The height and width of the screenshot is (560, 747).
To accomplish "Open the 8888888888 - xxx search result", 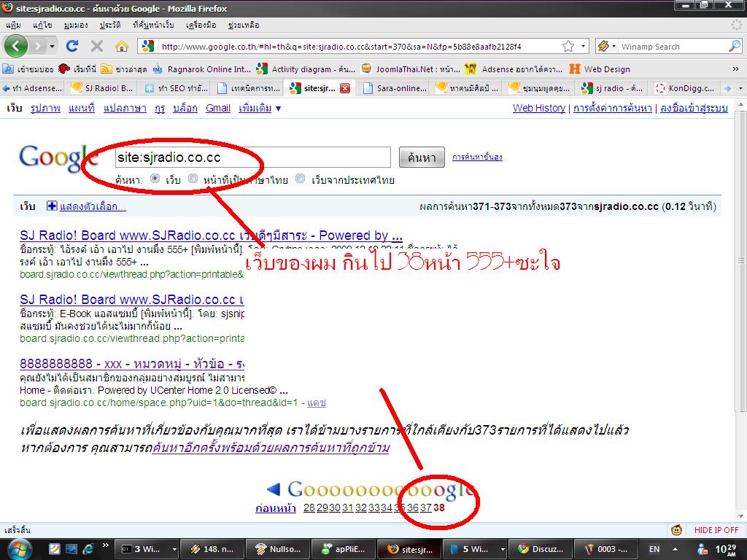I will [132, 364].
